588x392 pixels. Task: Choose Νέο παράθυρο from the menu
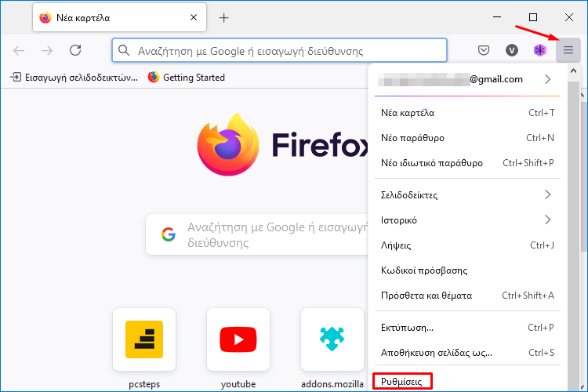(x=467, y=138)
